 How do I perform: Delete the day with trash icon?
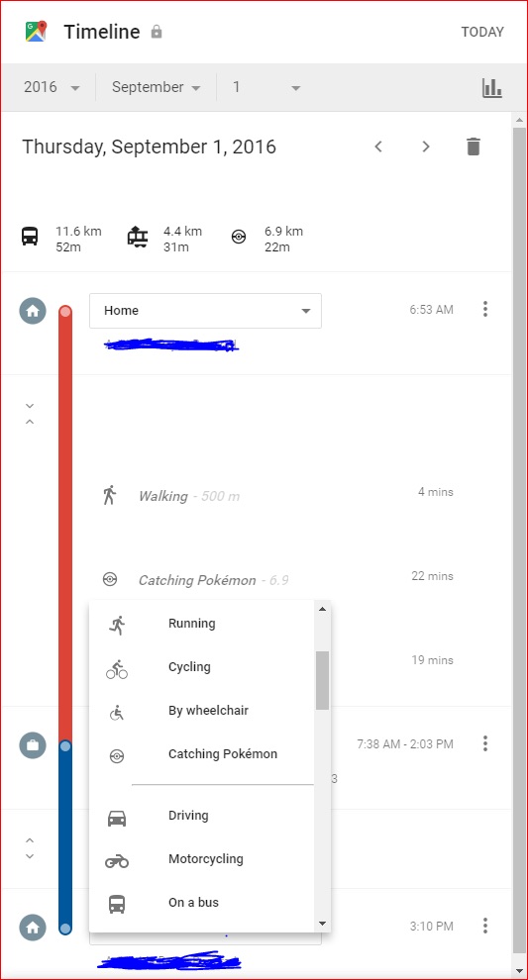pos(474,147)
